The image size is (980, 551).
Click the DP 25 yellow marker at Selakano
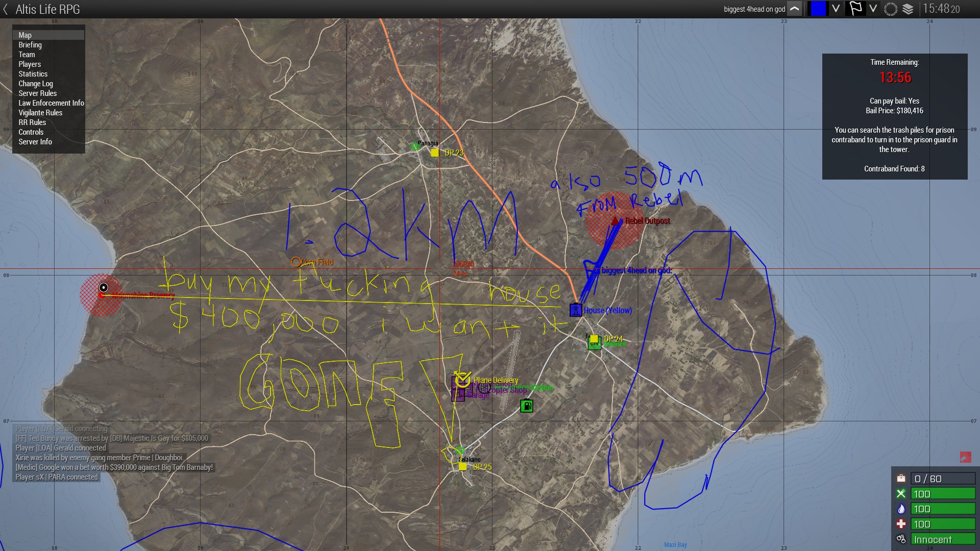point(462,467)
